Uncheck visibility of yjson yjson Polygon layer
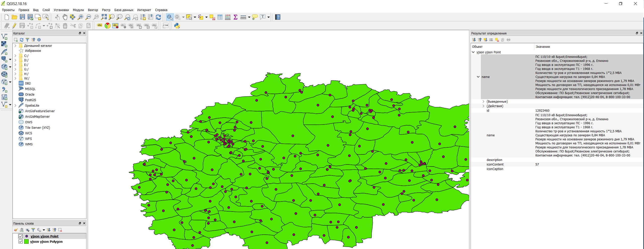 point(20,241)
